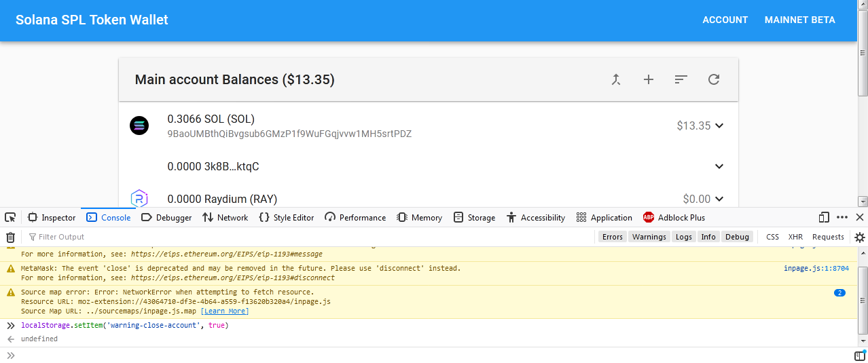Expand the Raydium (RAY) row
Viewport: 868px width, 363px height.
(x=719, y=199)
